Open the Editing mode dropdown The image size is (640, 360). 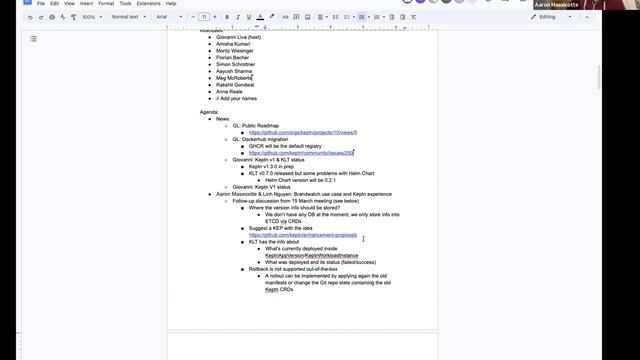[x=551, y=17]
